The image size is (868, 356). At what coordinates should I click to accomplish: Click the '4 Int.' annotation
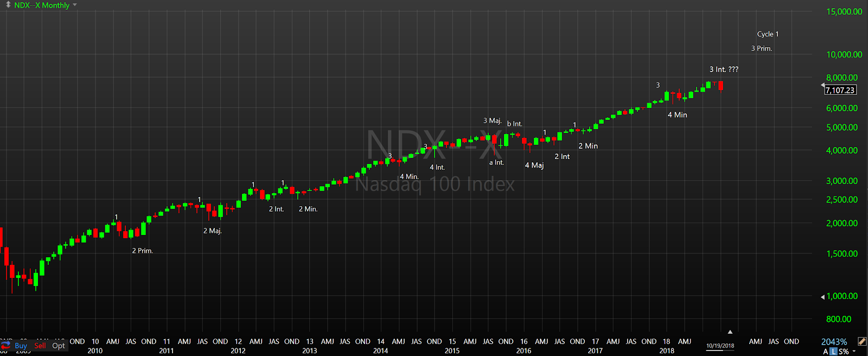(x=437, y=167)
